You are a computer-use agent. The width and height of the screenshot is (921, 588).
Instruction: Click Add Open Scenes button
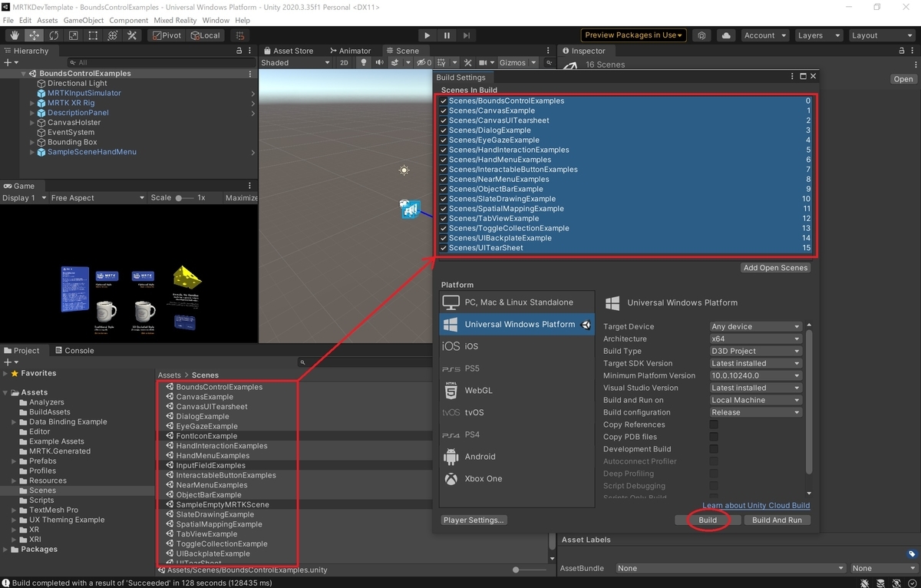tap(775, 268)
